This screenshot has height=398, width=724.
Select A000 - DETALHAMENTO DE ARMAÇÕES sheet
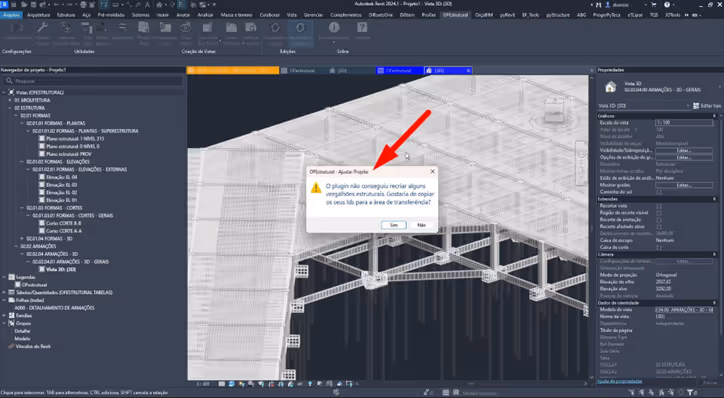click(54, 308)
